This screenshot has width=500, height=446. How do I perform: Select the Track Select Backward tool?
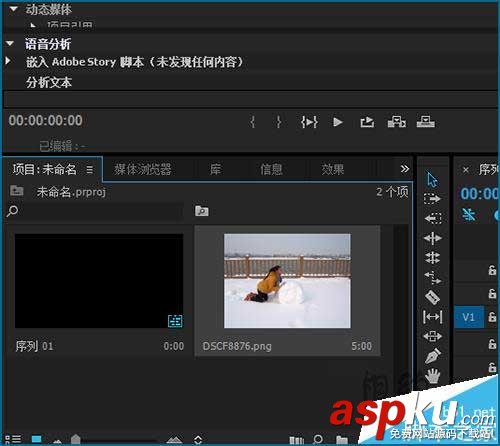point(433,218)
